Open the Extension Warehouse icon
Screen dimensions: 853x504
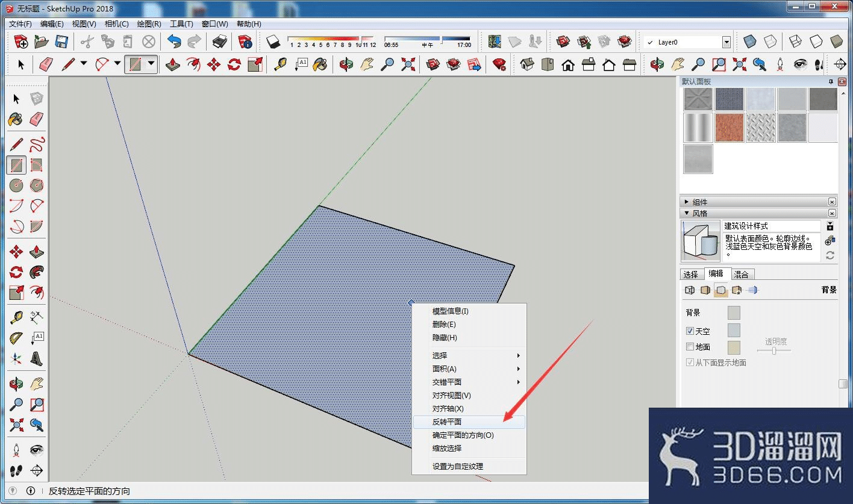(x=625, y=42)
